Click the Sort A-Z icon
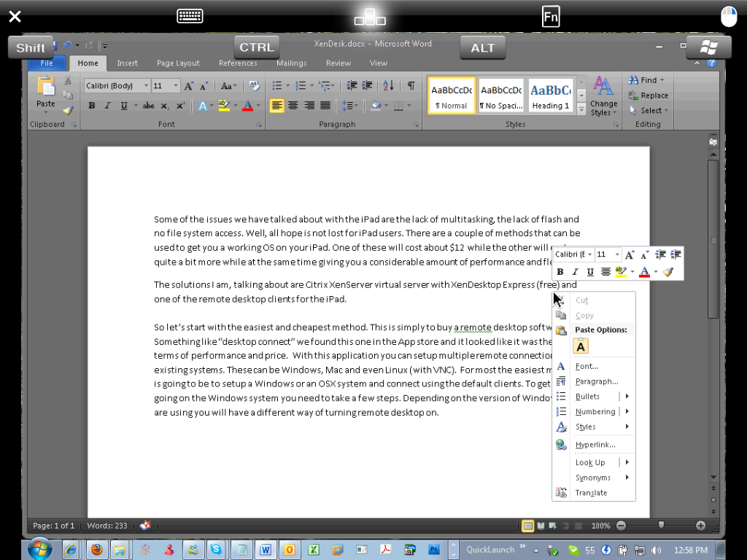 [388, 86]
